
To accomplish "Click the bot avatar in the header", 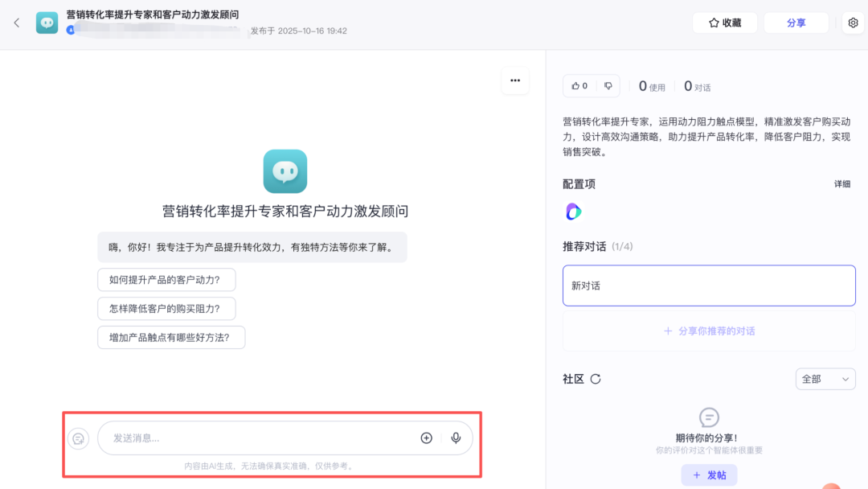I will (x=47, y=23).
